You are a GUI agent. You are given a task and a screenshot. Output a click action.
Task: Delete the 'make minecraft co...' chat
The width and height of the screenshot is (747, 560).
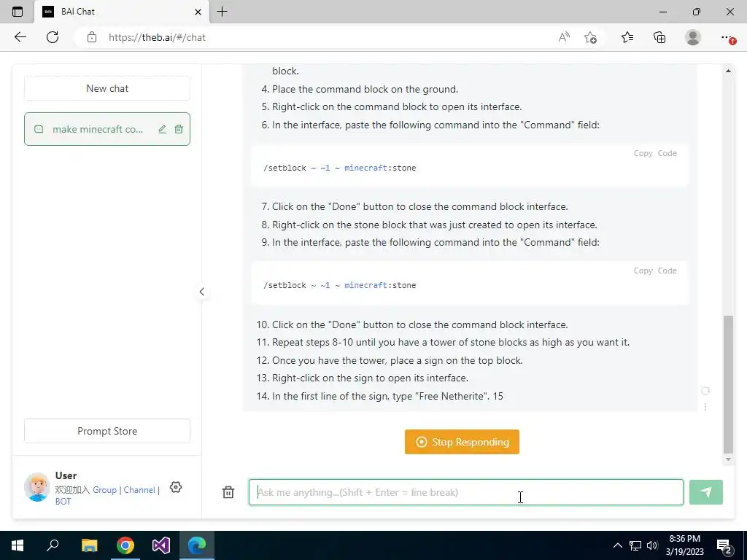pyautogui.click(x=179, y=129)
